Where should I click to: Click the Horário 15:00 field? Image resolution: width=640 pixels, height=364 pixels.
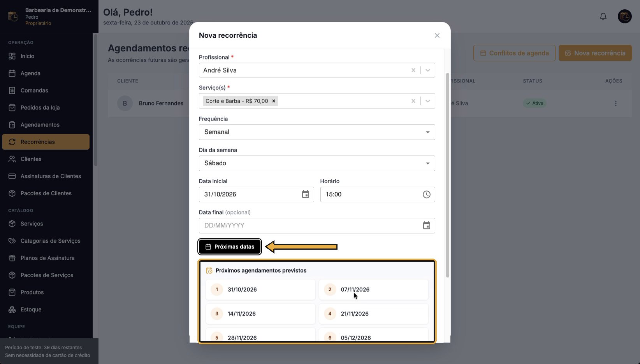click(x=377, y=194)
